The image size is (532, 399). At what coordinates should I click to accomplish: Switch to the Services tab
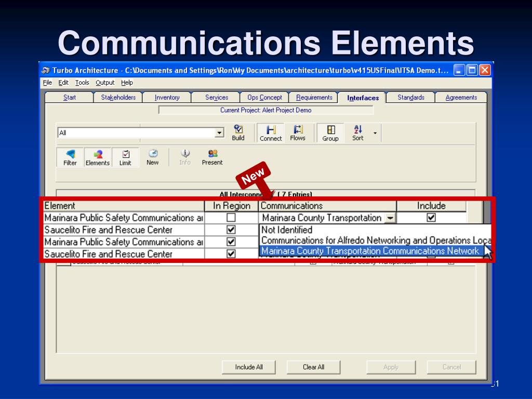(x=217, y=97)
